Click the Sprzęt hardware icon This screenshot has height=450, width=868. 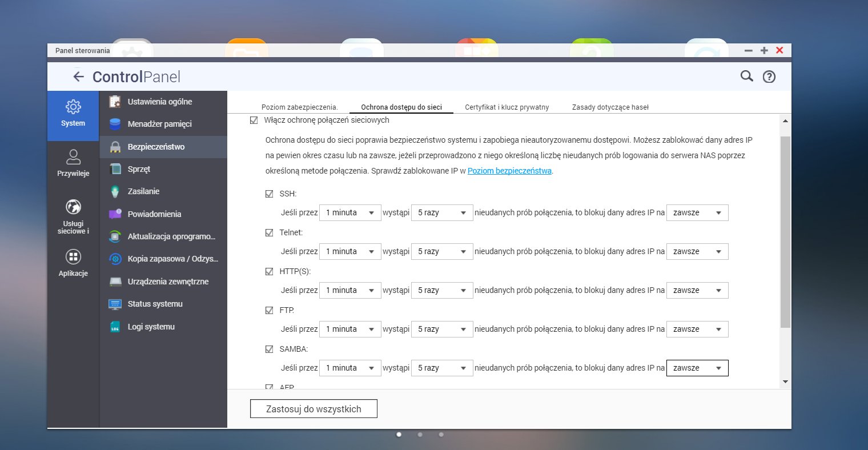pyautogui.click(x=115, y=169)
